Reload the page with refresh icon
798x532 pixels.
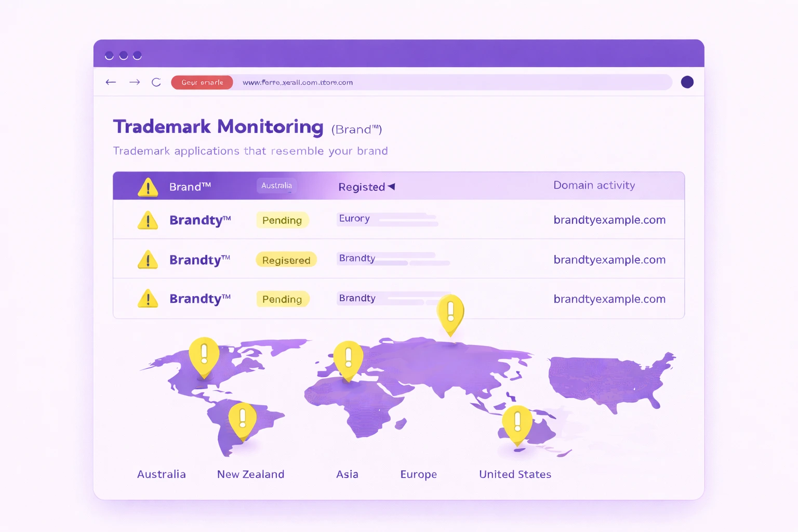(156, 82)
